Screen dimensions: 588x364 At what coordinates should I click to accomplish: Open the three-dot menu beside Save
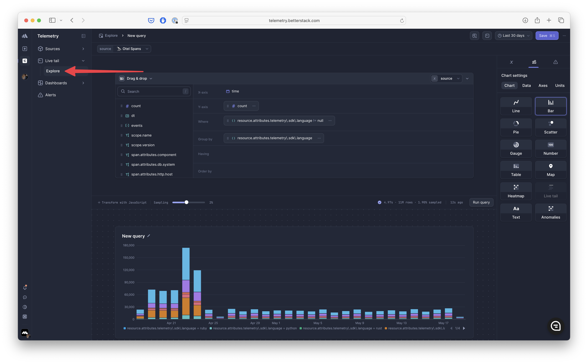tap(564, 36)
